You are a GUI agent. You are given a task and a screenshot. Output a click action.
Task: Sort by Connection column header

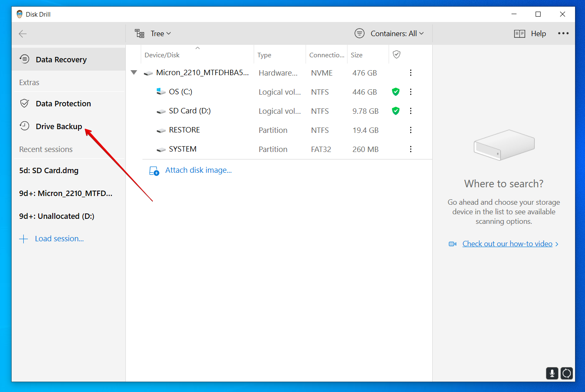click(327, 55)
